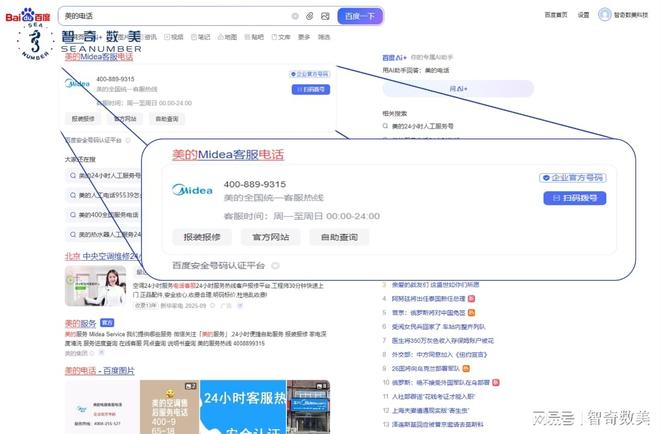Viewport: 660px width, 434px height.
Task: Click the paperclip attachment icon in the search bar
Action: point(309,16)
